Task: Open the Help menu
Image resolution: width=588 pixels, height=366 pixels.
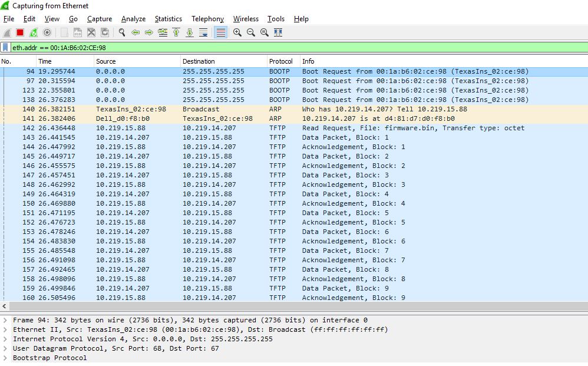Action: pyautogui.click(x=301, y=19)
